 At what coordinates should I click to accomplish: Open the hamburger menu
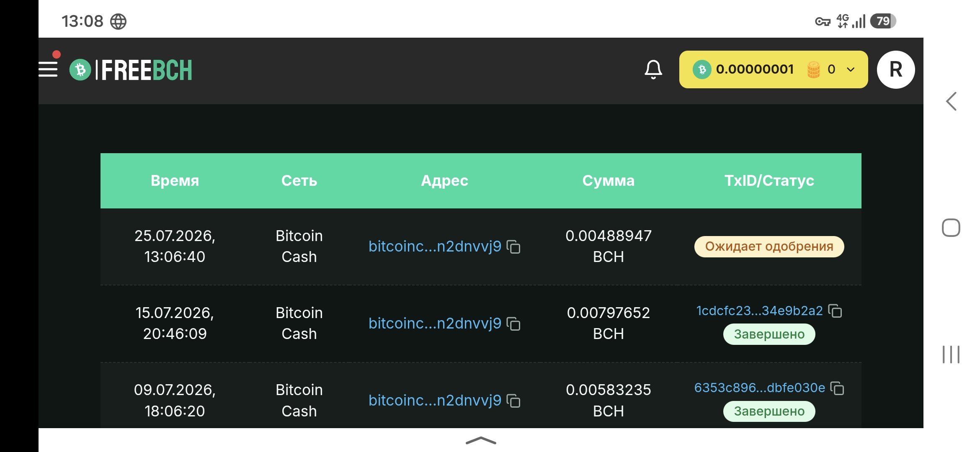(48, 69)
